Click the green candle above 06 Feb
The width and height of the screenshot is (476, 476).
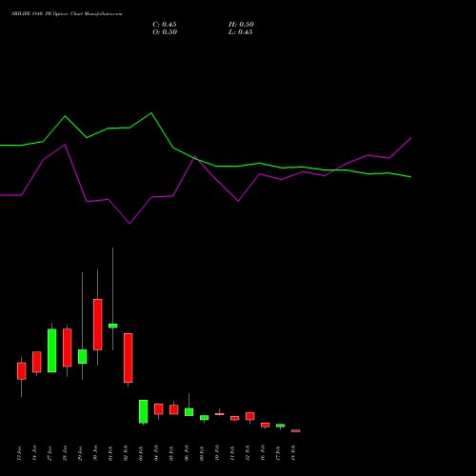coord(189,412)
